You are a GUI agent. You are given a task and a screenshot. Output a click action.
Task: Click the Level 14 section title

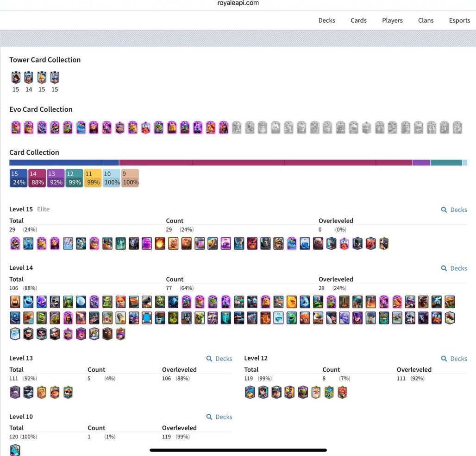point(21,268)
